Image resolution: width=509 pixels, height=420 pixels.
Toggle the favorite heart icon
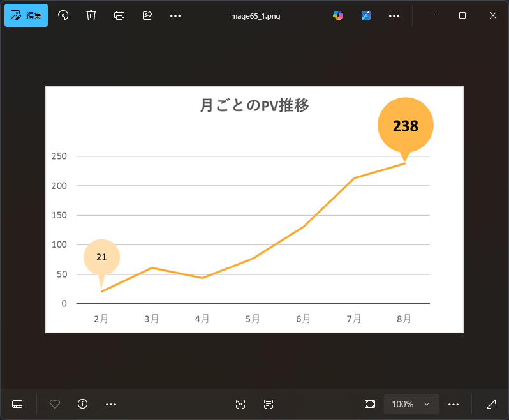[x=55, y=404]
